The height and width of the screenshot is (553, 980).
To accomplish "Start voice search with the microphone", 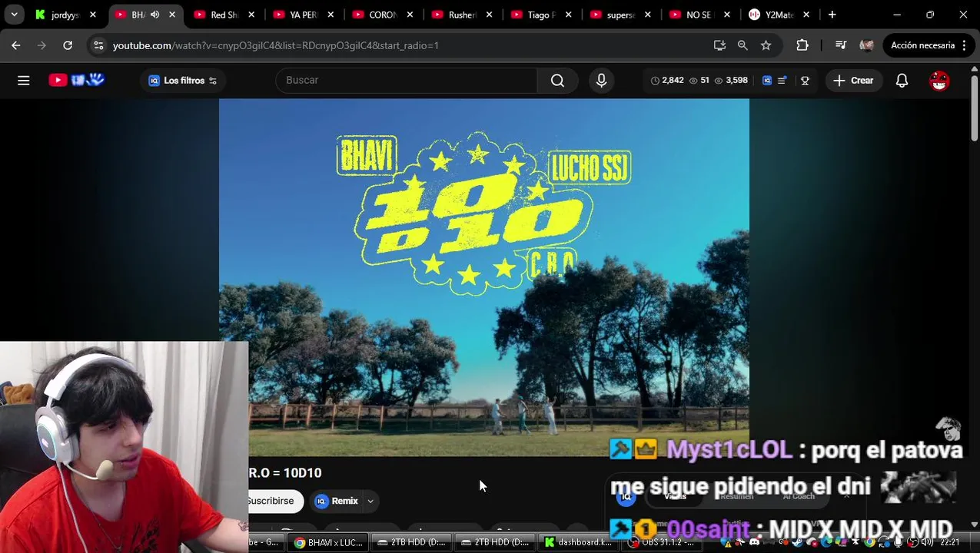I will [601, 80].
